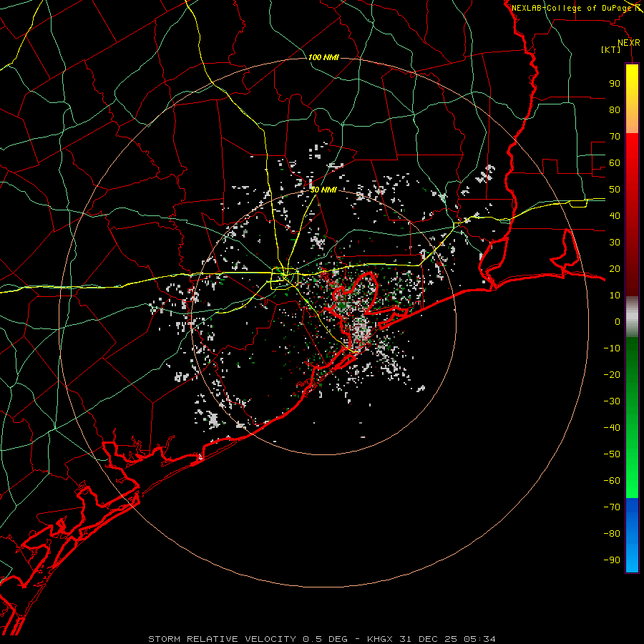The width and height of the screenshot is (644, 644).
Task: Click the 20 value on the velocity scale
Action: (x=615, y=269)
